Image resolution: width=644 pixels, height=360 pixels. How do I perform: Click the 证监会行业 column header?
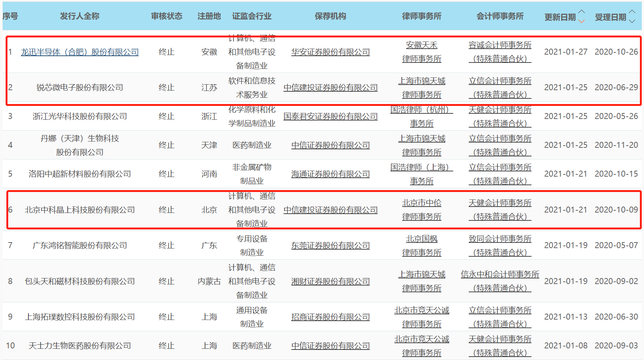coord(252,16)
